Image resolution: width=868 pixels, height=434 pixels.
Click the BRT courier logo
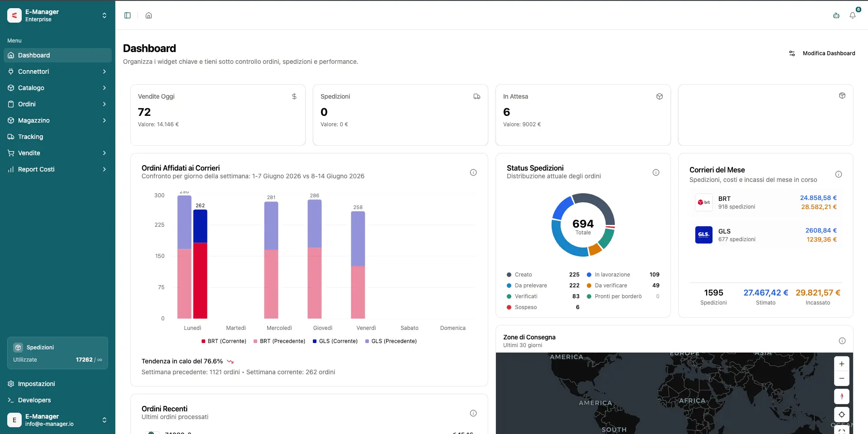[x=704, y=202]
